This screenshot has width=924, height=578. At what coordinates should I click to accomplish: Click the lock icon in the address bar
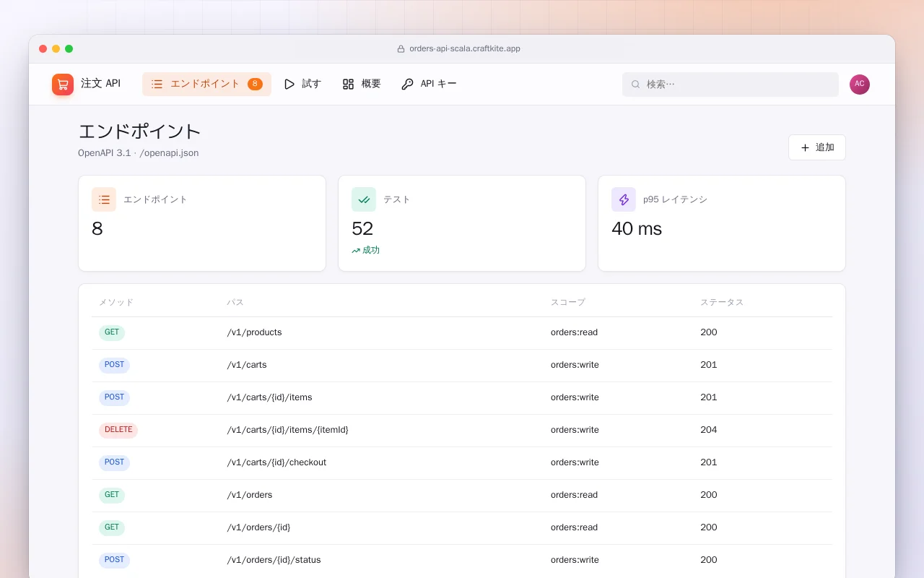point(401,49)
